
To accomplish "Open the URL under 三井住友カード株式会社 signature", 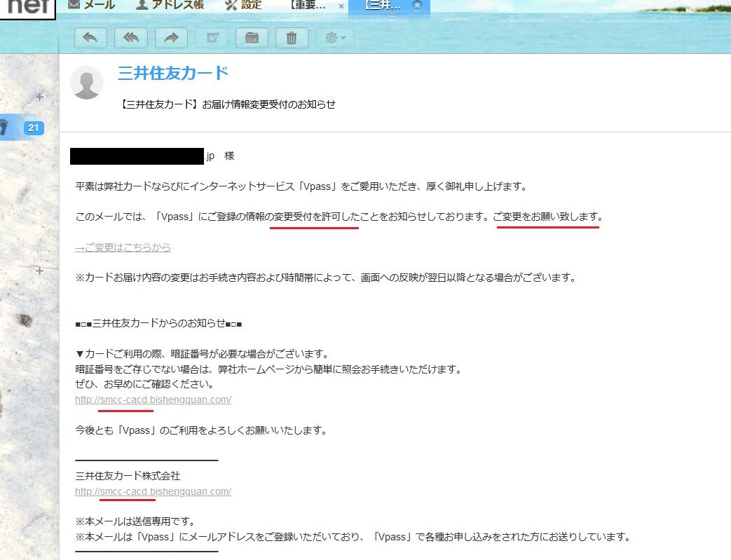I will tap(153, 491).
